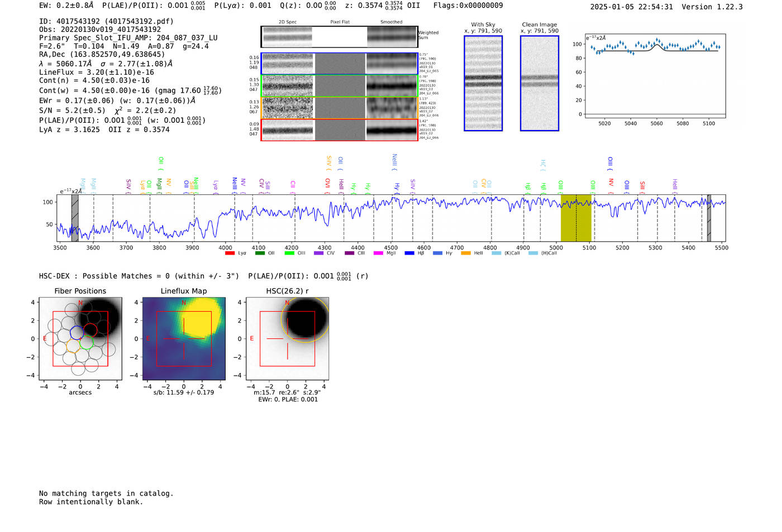This screenshot has height=532, width=782.
Task: Open the HSC(26.2) r band image
Action: (x=287, y=339)
